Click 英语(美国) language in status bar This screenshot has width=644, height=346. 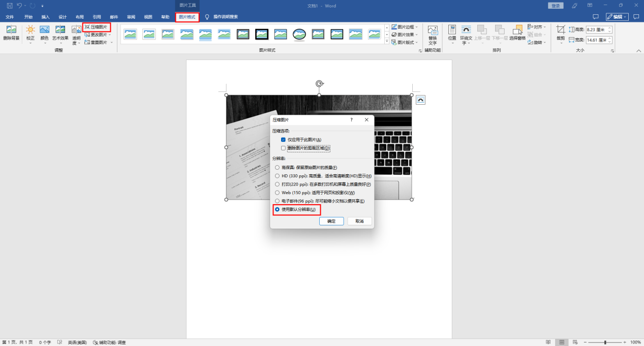point(77,342)
